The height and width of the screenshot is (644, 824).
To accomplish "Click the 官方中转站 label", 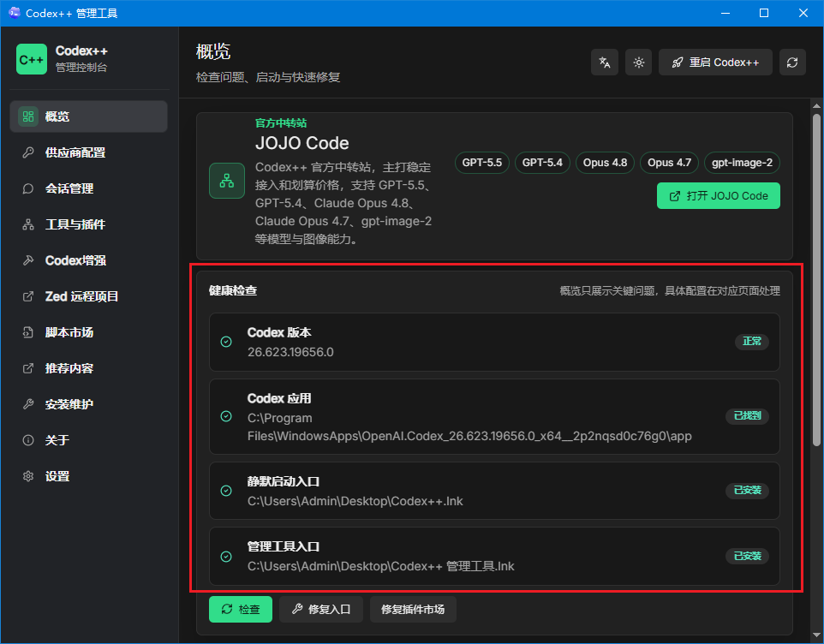I will [x=281, y=123].
